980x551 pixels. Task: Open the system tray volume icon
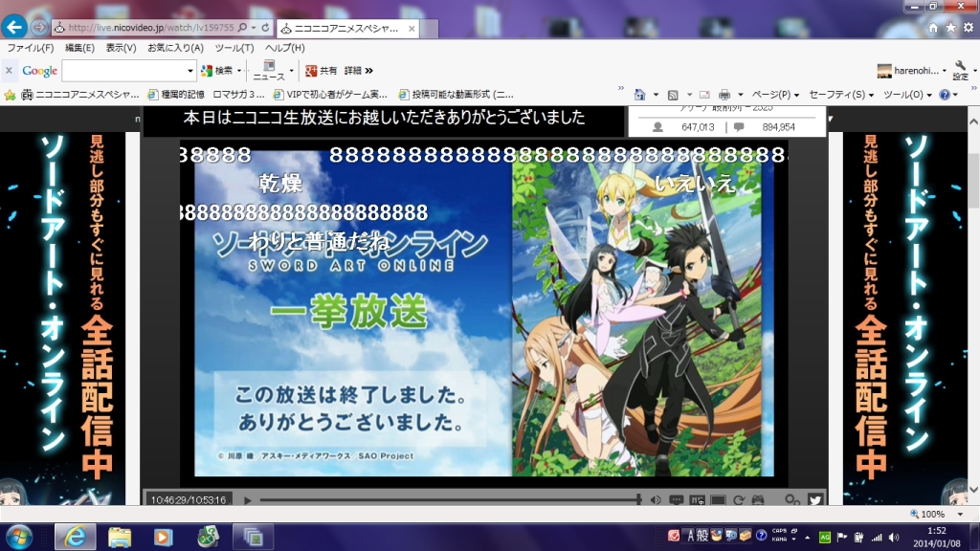tap(895, 538)
